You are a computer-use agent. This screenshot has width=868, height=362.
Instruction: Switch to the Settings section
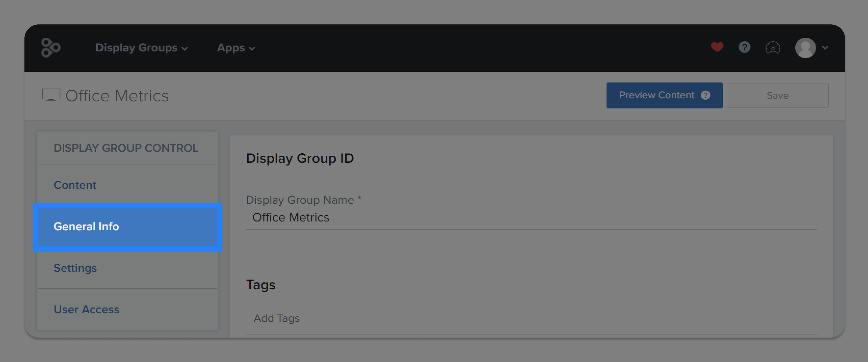pyautogui.click(x=75, y=268)
